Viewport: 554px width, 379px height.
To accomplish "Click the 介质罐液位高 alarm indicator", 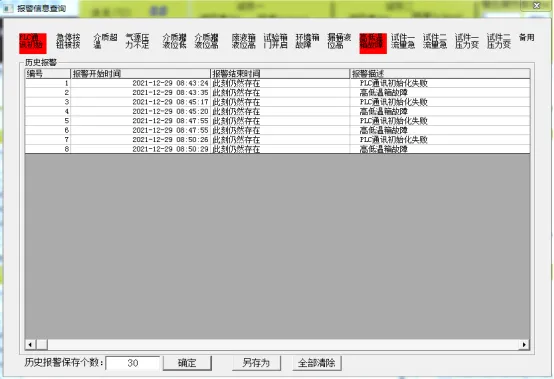I will (x=206, y=41).
